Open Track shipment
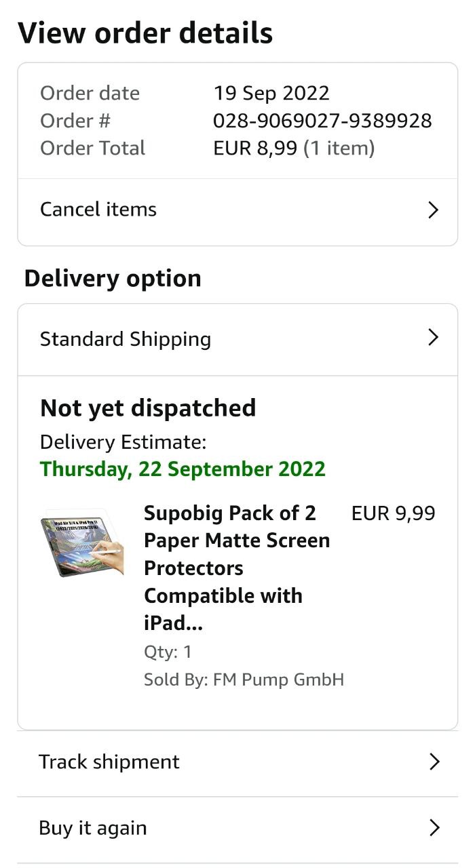Image resolution: width=475 pixels, height=868 pixels. (x=109, y=762)
